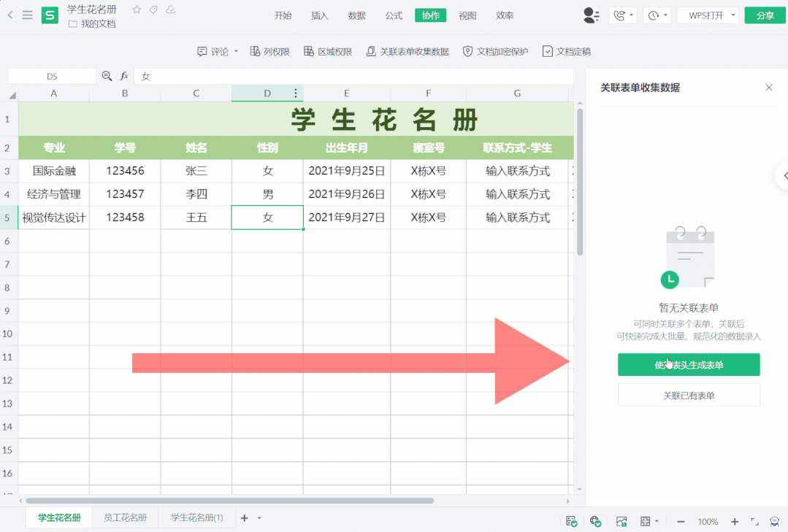Click 文档加密保护 shield option

click(x=496, y=51)
